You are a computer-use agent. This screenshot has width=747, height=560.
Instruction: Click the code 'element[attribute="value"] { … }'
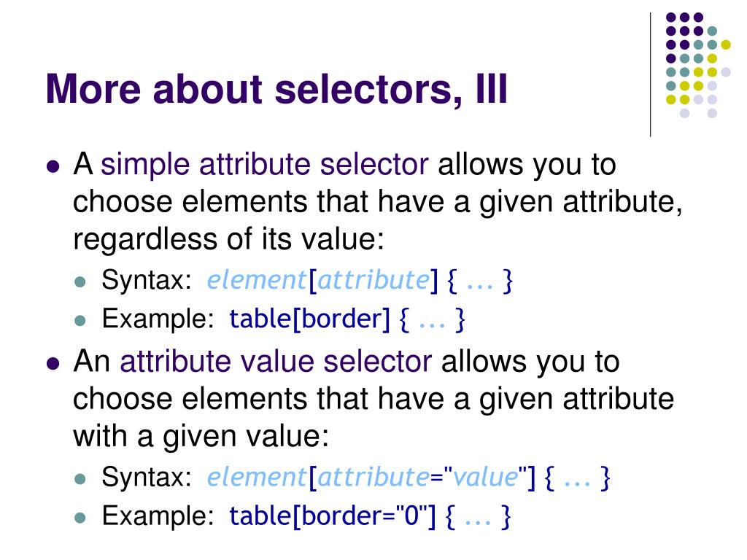(409, 477)
